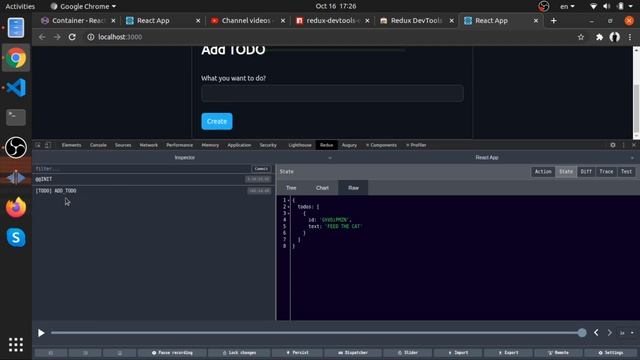Open Chrome extensions puzzle icon
The width and height of the screenshot is (640, 360).
599,37
